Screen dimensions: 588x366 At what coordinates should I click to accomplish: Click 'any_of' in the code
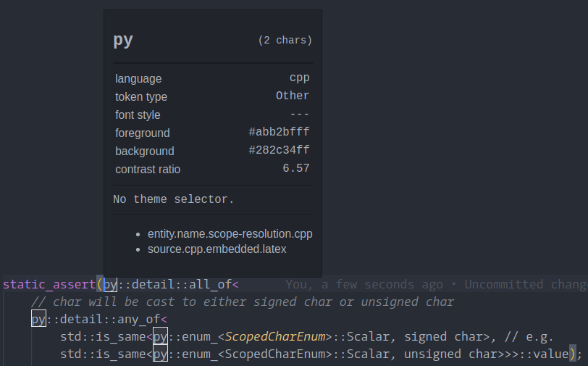[x=139, y=320]
